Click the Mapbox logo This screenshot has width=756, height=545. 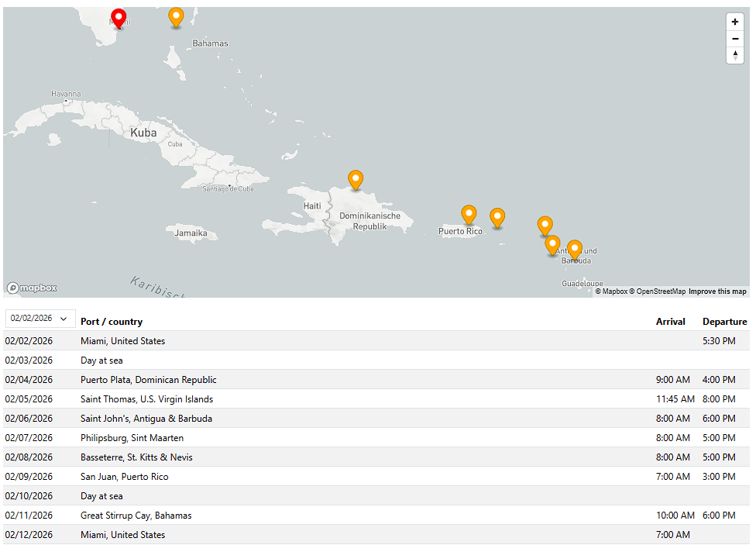pyautogui.click(x=33, y=288)
